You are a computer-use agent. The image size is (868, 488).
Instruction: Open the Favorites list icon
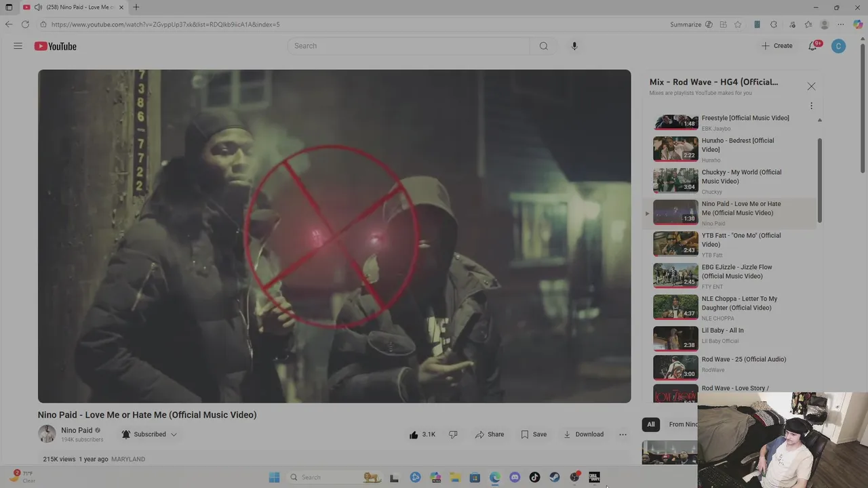coord(808,24)
